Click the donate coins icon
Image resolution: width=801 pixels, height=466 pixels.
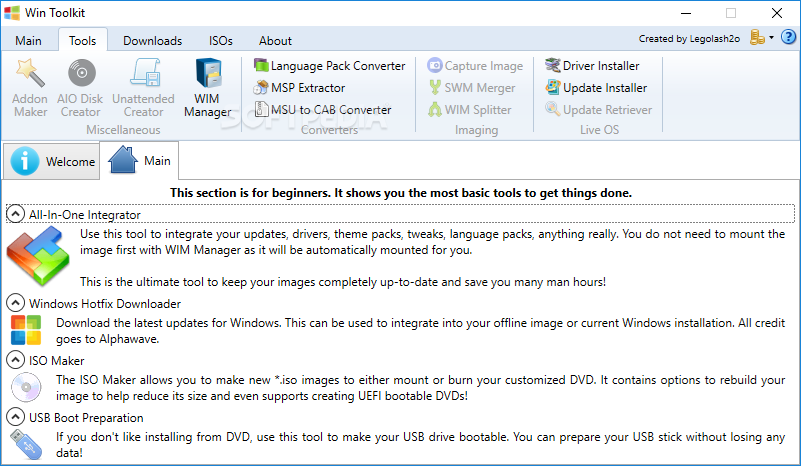click(757, 37)
